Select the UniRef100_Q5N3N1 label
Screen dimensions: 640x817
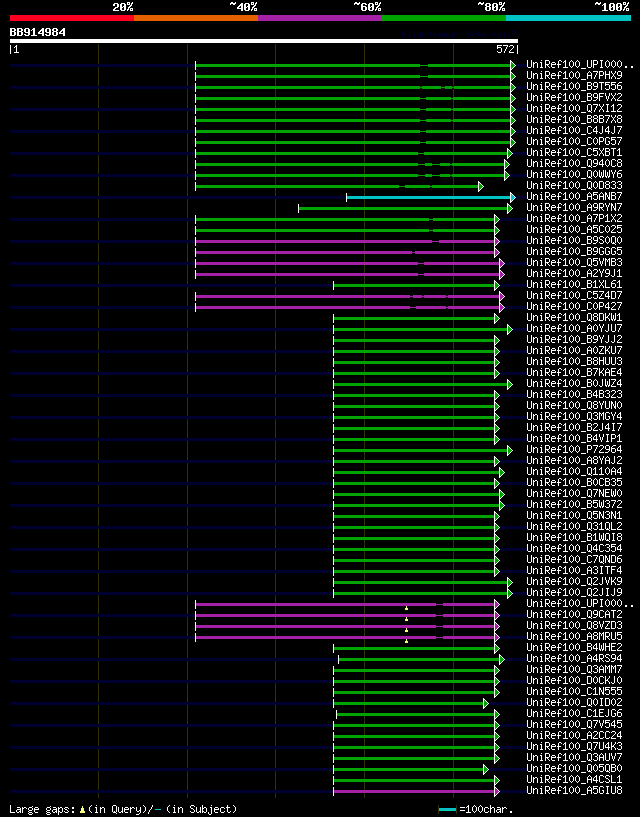[x=574, y=515]
